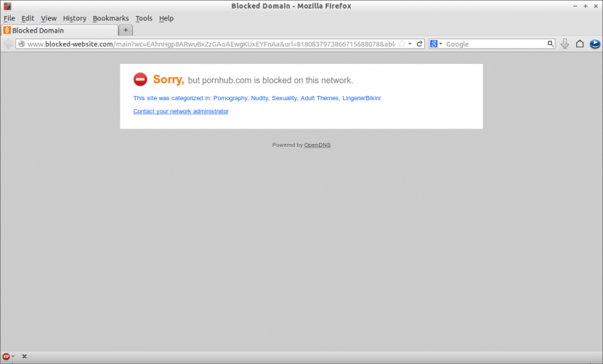Open the Google search engine selector
The image size is (603, 364).
(x=436, y=44)
